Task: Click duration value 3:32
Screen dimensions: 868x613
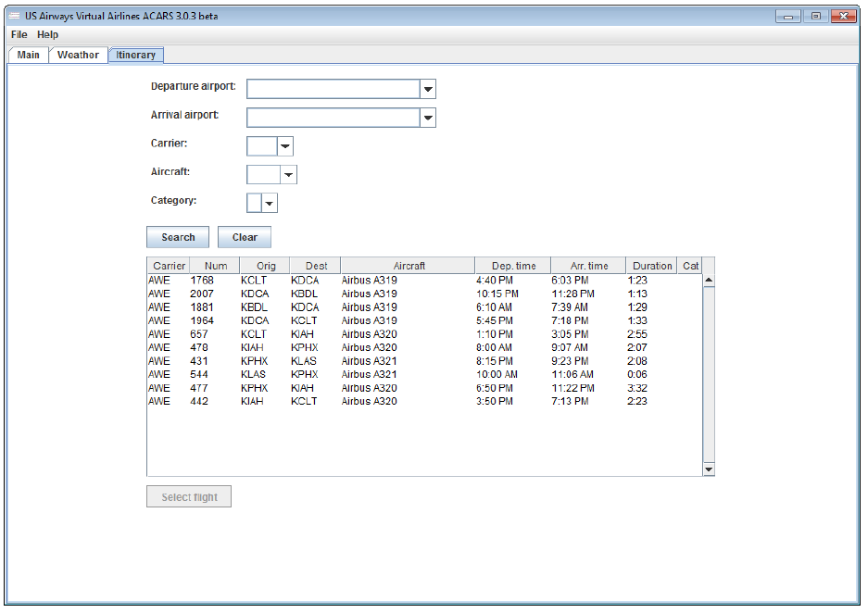Action: click(x=637, y=388)
